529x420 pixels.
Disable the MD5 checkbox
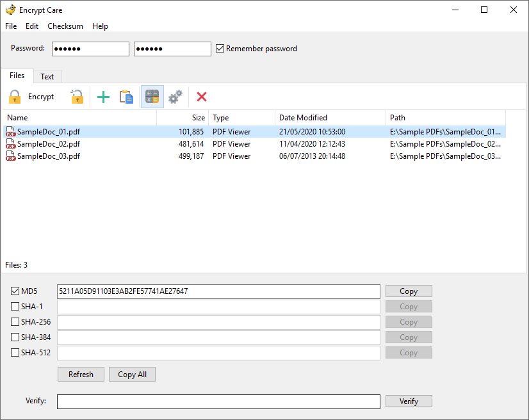15,291
